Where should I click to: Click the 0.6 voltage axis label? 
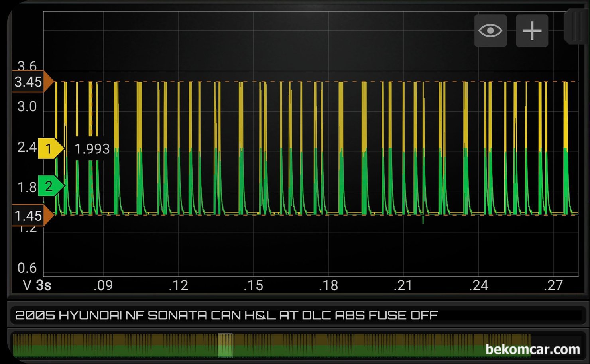pyautogui.click(x=27, y=268)
